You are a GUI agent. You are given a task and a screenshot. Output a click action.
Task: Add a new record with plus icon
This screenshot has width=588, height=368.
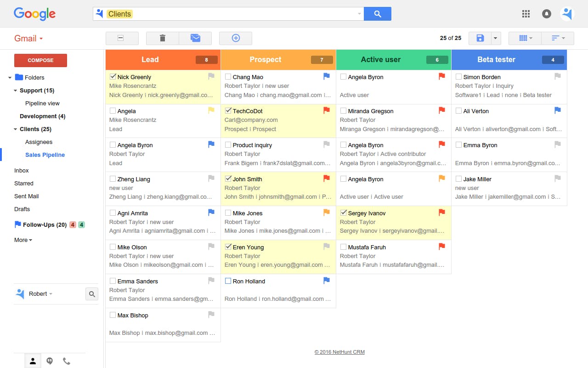pos(236,38)
